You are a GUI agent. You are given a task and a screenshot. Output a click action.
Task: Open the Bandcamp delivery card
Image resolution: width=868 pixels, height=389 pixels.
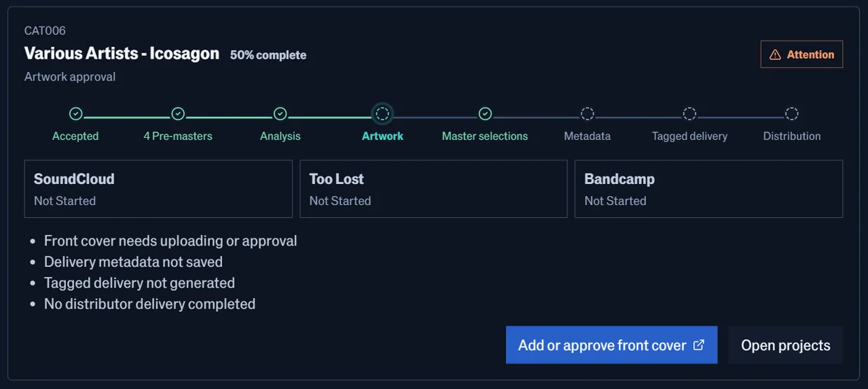(x=708, y=189)
